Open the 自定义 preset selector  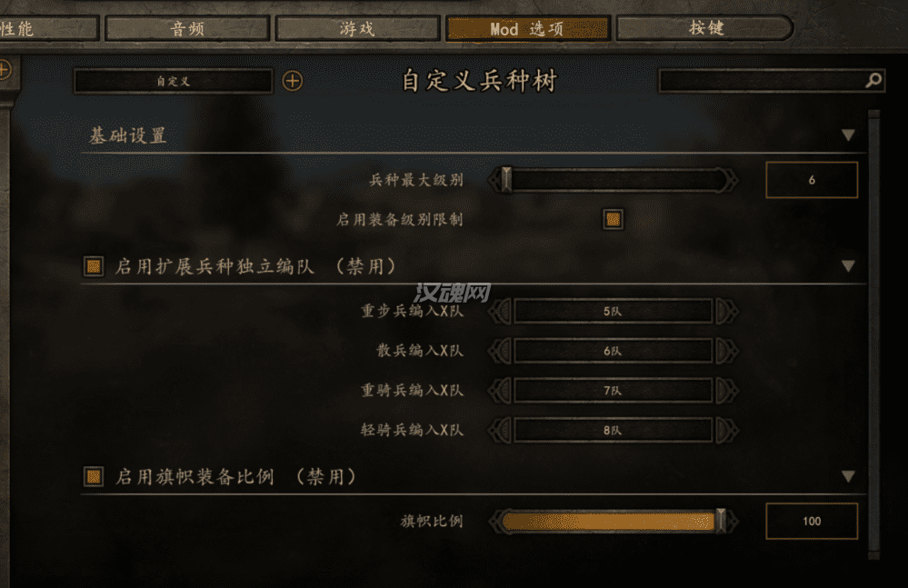[x=173, y=81]
